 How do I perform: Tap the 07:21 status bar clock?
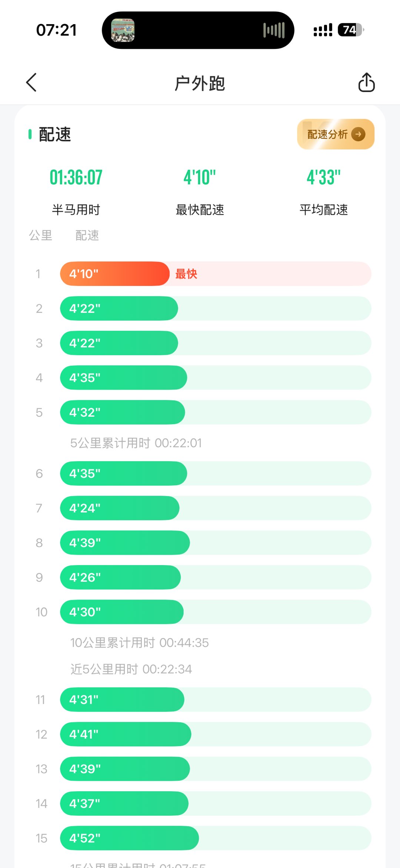(x=56, y=30)
